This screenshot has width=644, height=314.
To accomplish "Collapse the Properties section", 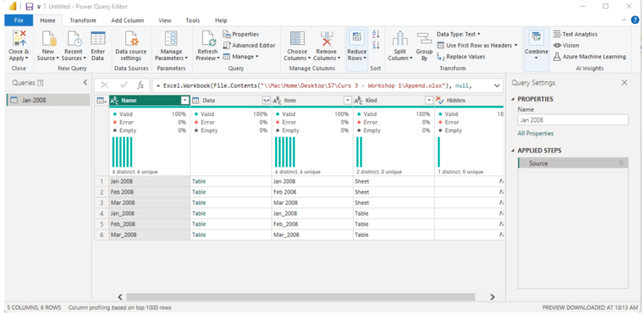I will click(x=512, y=99).
